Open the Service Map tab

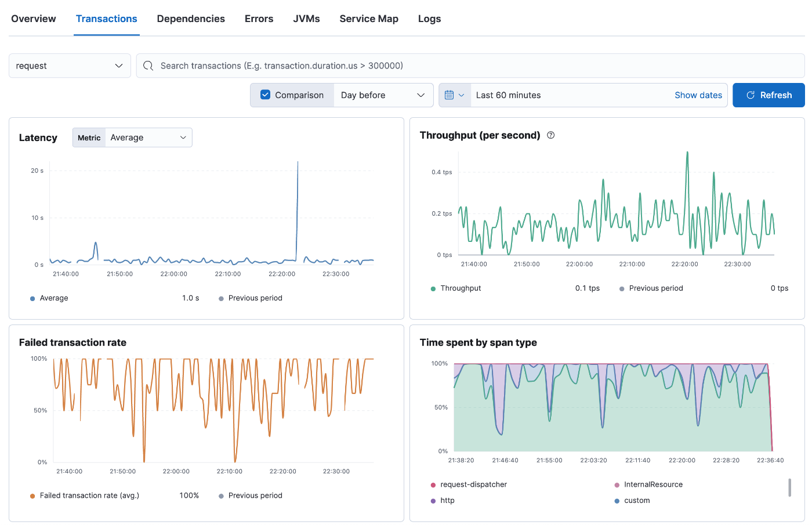point(369,19)
